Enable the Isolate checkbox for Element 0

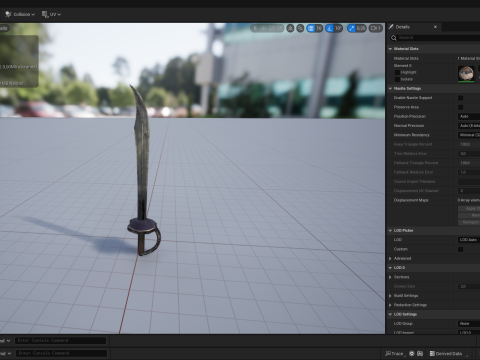click(397, 79)
